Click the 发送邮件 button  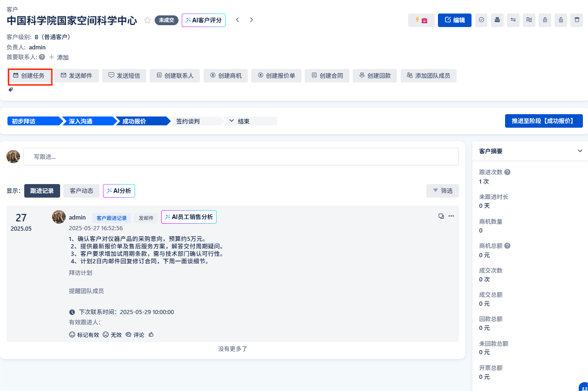pyautogui.click(x=76, y=75)
